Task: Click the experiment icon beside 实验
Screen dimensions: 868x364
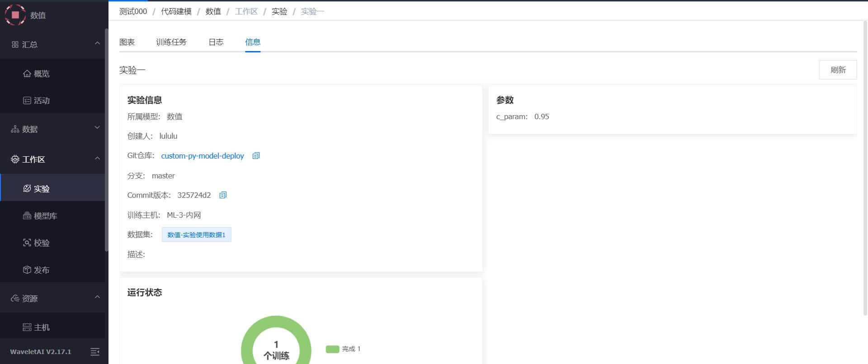Action: click(x=27, y=189)
